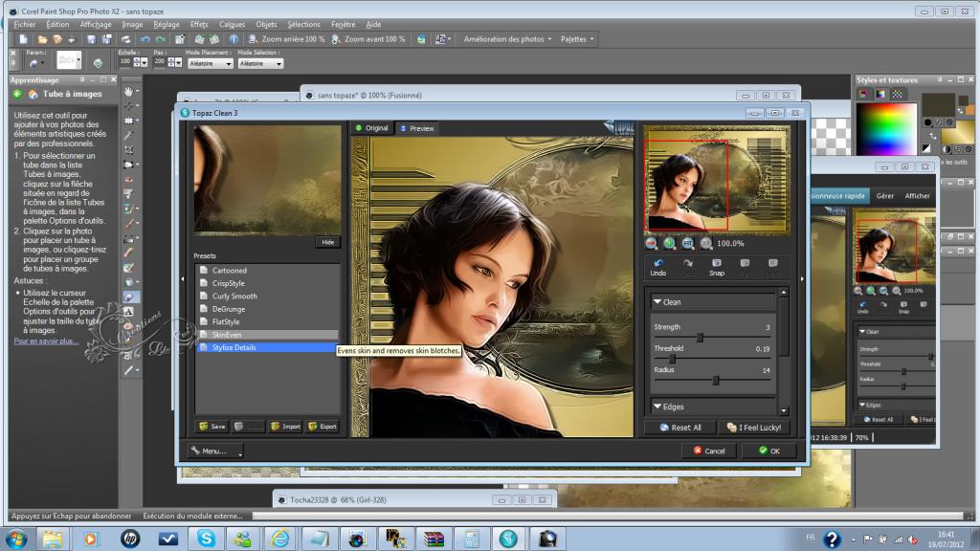Collapse the right settings panel arrow

[x=802, y=278]
